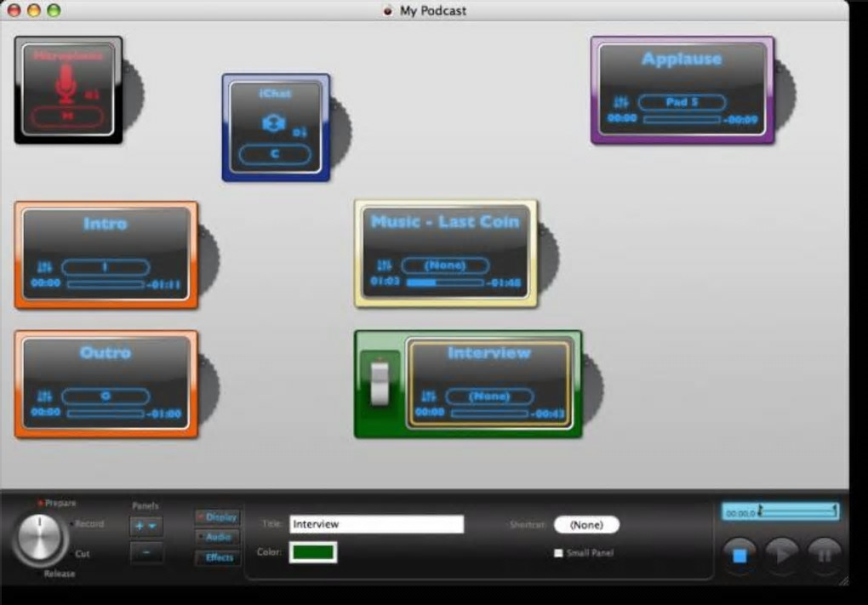Select the Intro panel title

coord(106,224)
